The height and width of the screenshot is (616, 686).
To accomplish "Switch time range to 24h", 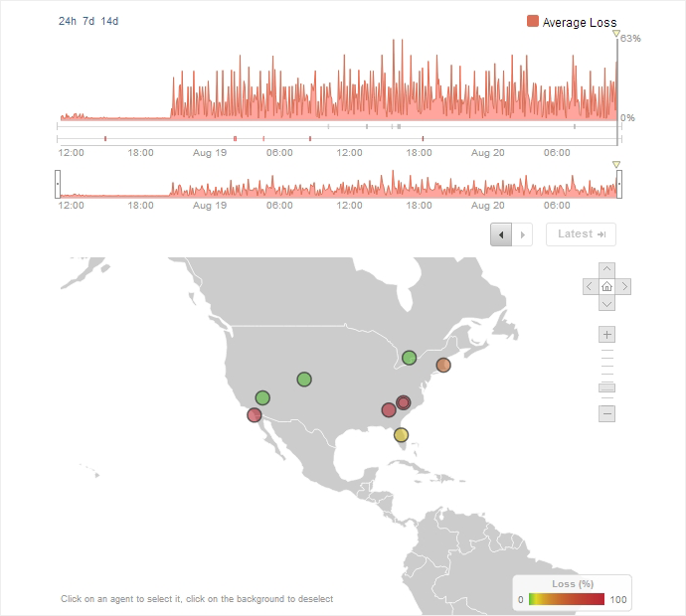I will (x=68, y=21).
